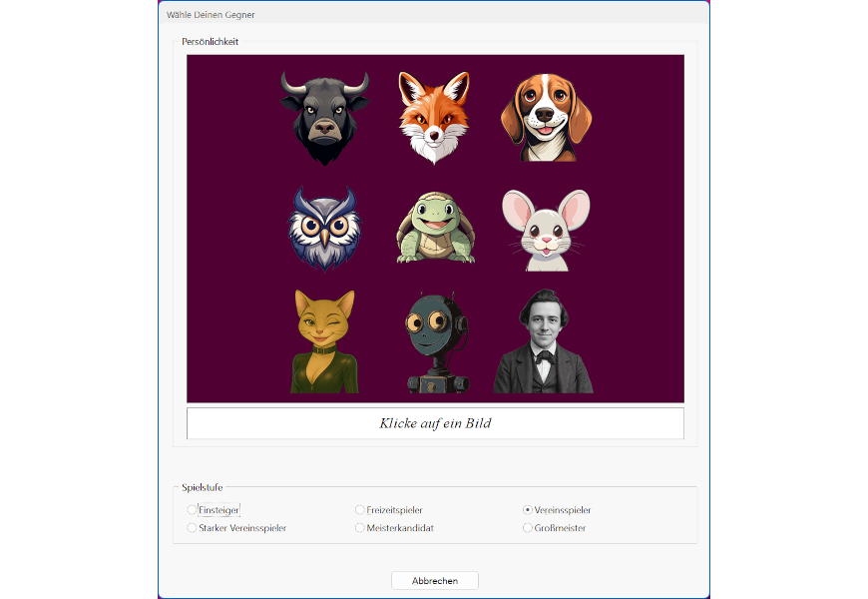Select the owl avatar
Viewport: 868px width, 599px height.
(x=323, y=228)
